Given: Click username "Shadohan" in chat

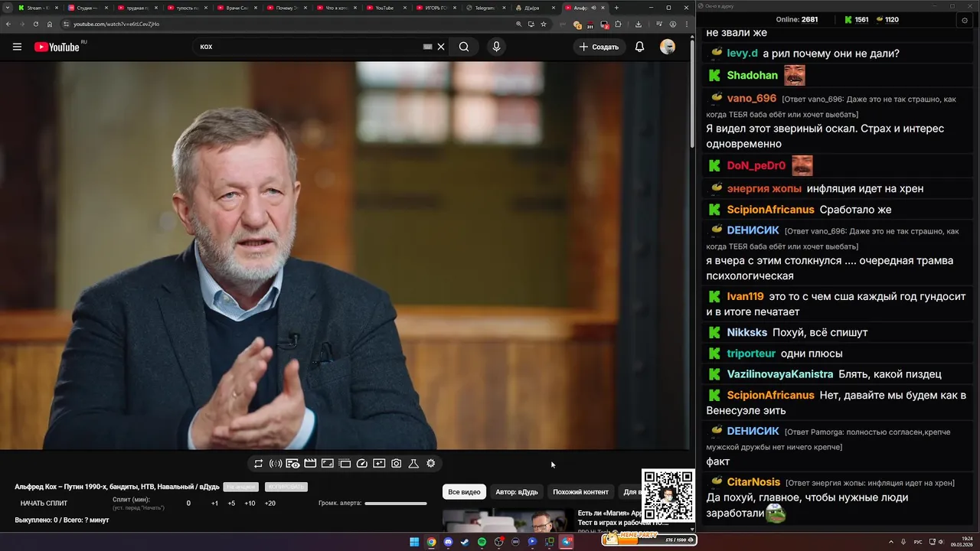Looking at the screenshot, I should coord(752,76).
